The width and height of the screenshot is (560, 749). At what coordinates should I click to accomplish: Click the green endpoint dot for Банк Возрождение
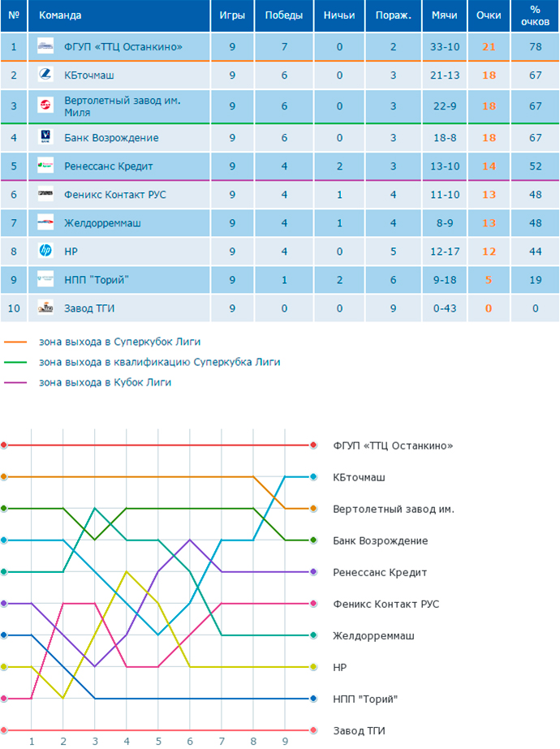(313, 540)
